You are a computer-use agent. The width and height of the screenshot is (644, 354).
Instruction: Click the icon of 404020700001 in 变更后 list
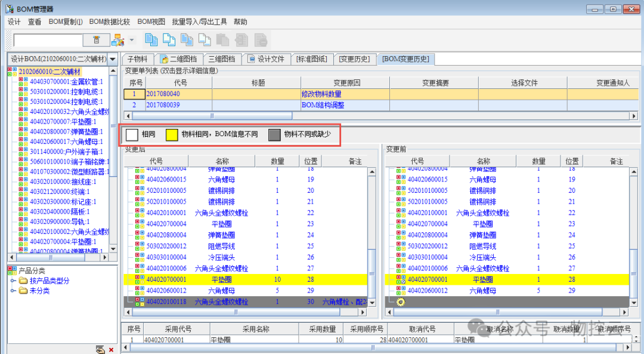click(139, 279)
